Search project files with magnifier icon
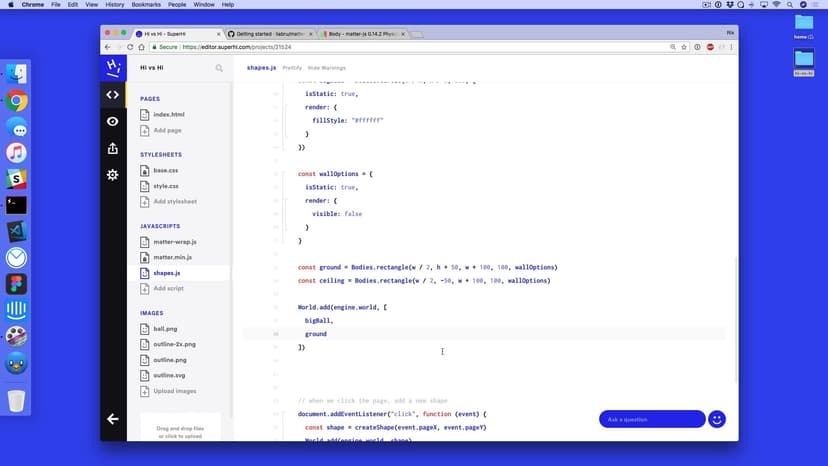This screenshot has width=828, height=466. point(219,68)
